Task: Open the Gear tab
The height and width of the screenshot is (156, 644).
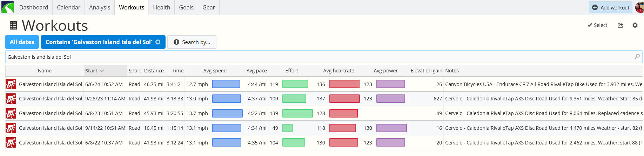Action: point(209,7)
